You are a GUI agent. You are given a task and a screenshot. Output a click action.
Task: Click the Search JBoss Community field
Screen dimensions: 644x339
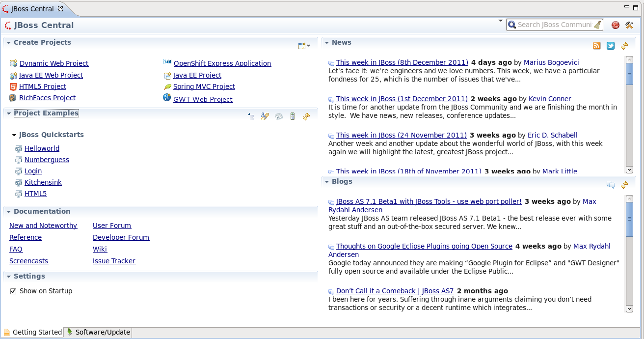coord(555,25)
